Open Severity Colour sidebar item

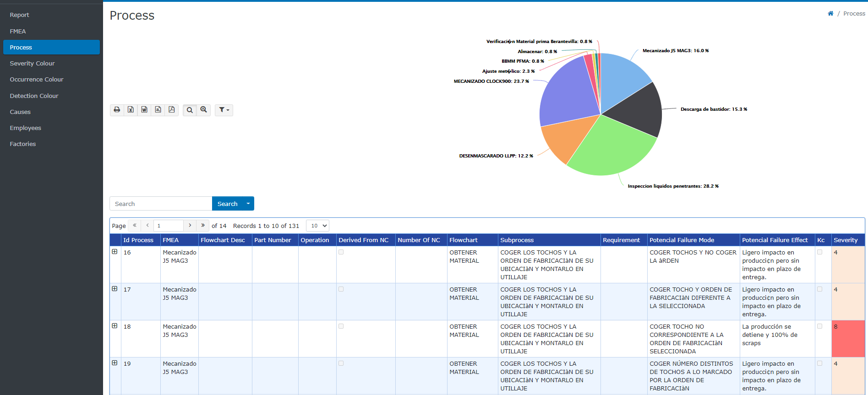point(51,63)
